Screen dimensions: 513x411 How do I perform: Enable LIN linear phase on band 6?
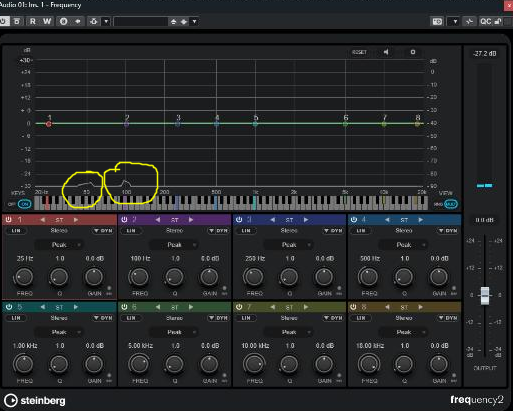tap(131, 318)
